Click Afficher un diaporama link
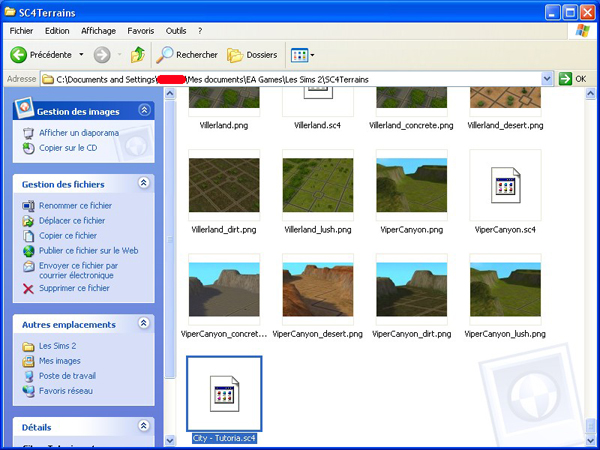The width and height of the screenshot is (600, 450). 79,133
